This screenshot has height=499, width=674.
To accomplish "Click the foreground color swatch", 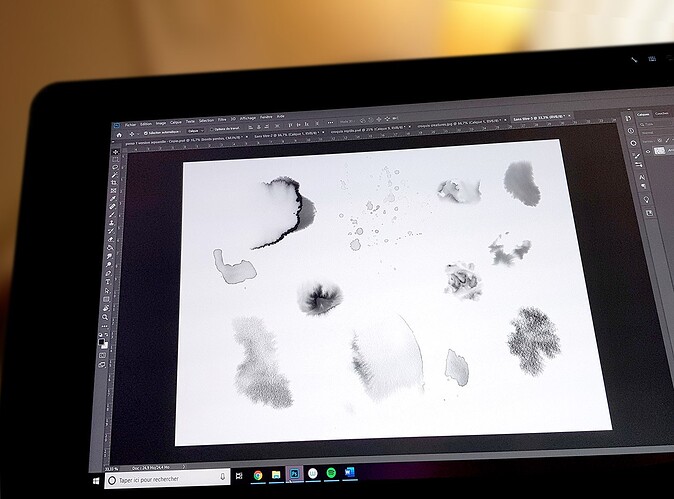I will tap(101, 342).
